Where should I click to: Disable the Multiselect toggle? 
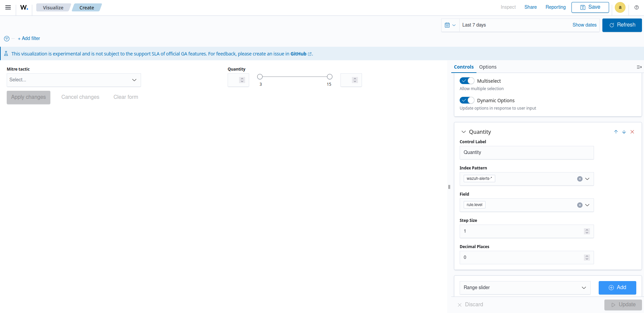pyautogui.click(x=467, y=81)
